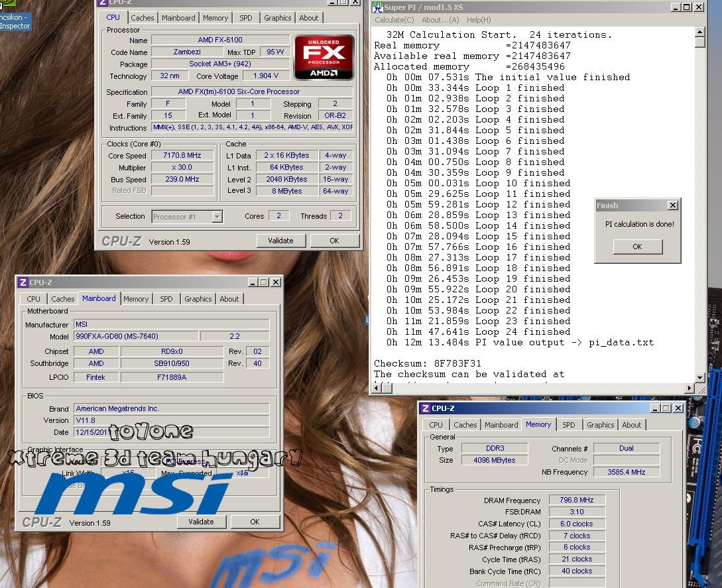The width and height of the screenshot is (722, 588).
Task: Select About tab in Memory CPU-Z window
Action: pos(631,425)
